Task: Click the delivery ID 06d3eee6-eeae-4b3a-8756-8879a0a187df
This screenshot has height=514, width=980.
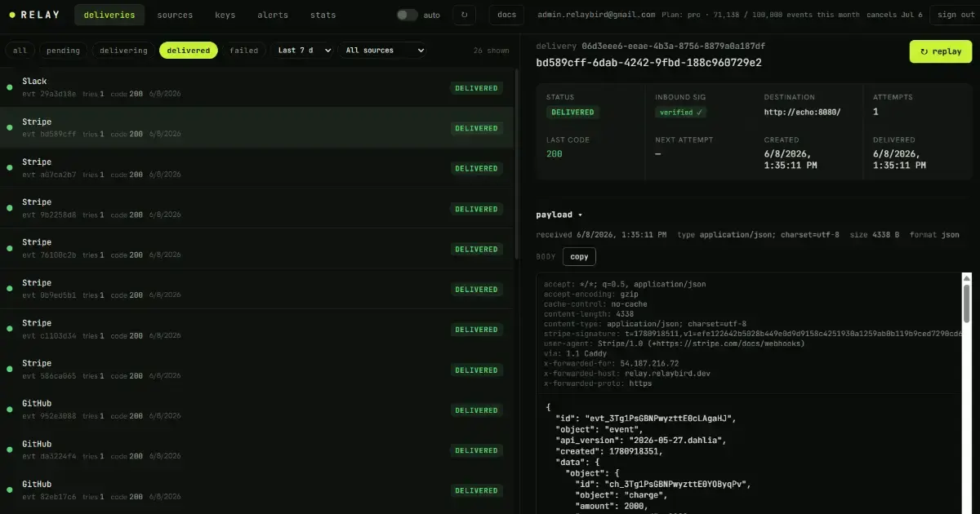Action: 673,46
